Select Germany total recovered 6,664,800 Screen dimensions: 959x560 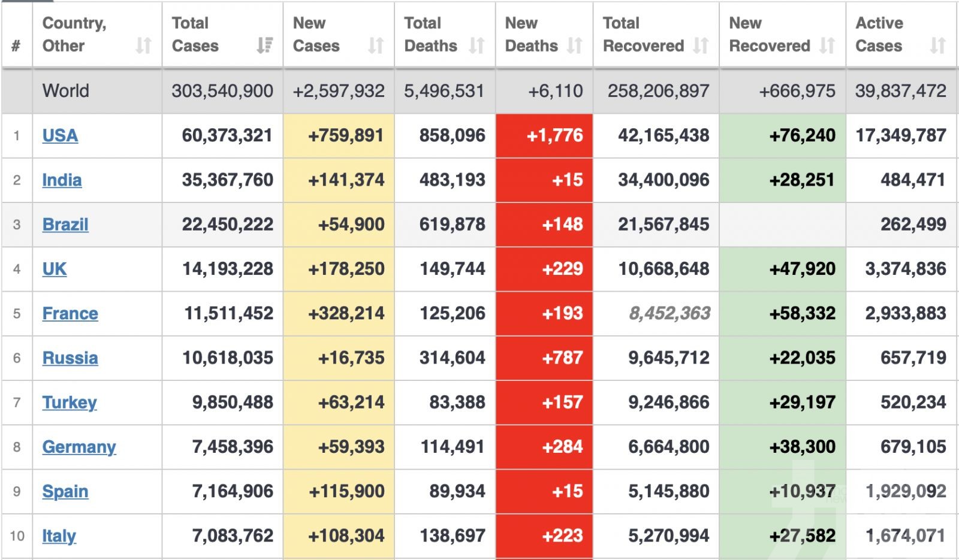(x=669, y=447)
